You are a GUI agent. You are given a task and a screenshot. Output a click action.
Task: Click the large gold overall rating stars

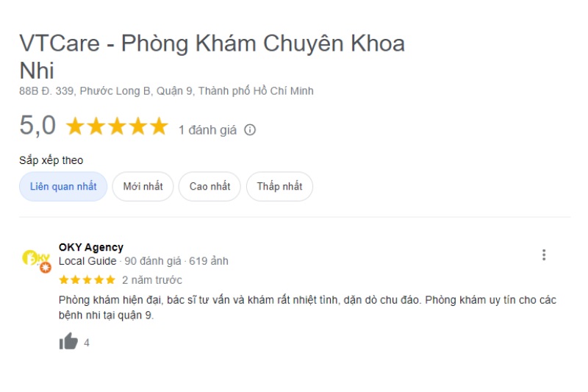point(117,127)
